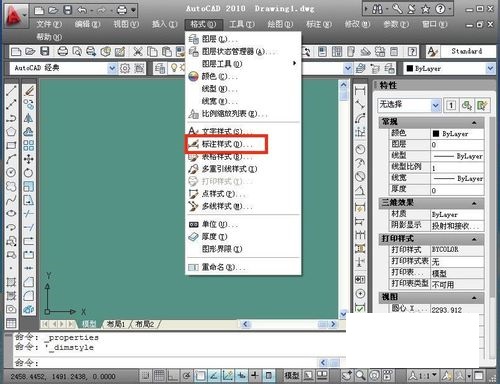The width and height of the screenshot is (500, 384).
Task: Select the Arc draw tool
Action: (x=11, y=159)
